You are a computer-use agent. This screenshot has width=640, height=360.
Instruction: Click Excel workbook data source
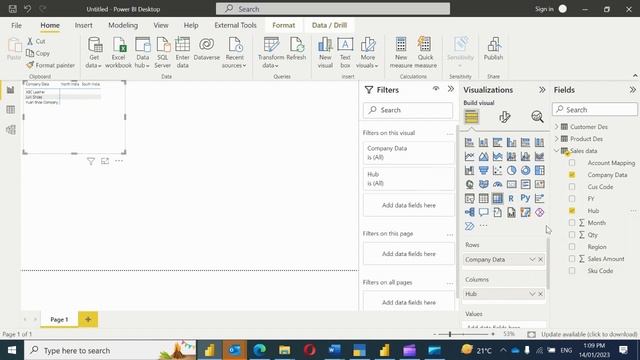(x=118, y=53)
